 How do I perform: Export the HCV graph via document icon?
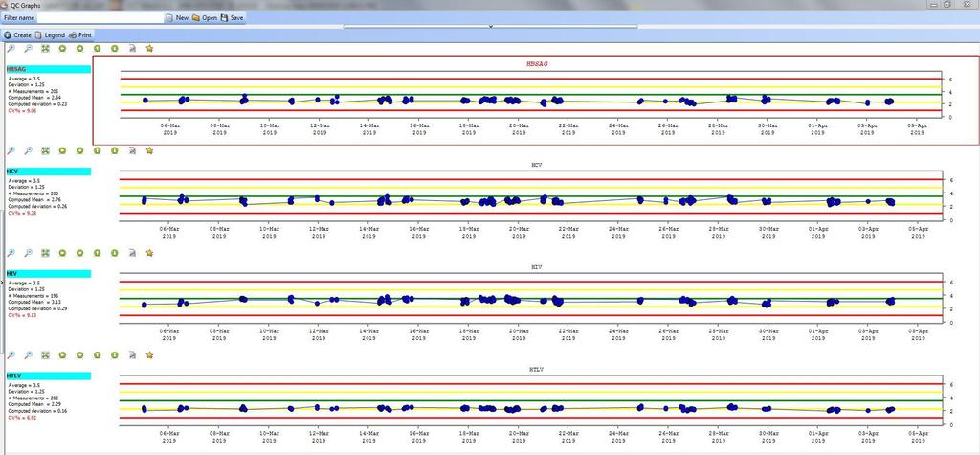click(x=132, y=150)
